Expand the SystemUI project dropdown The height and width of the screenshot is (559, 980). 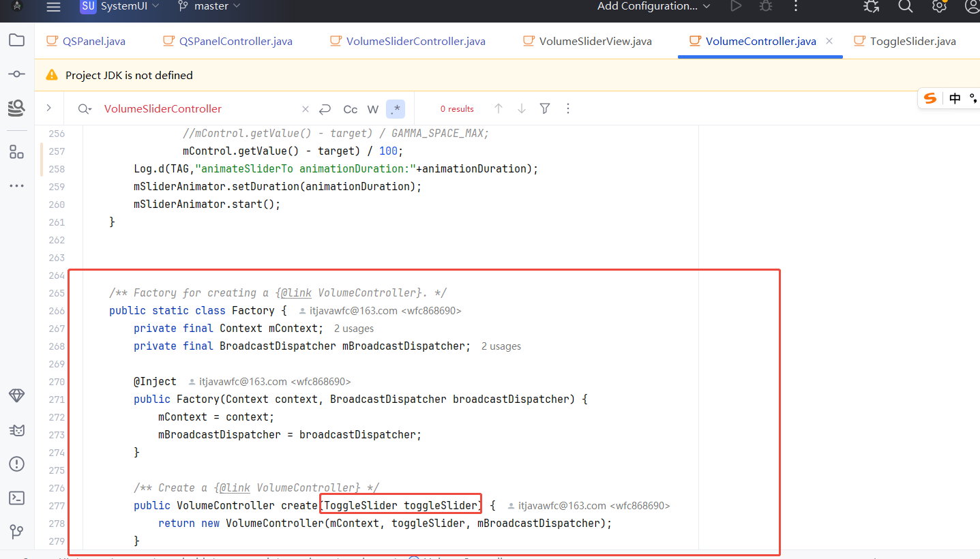[x=120, y=6]
